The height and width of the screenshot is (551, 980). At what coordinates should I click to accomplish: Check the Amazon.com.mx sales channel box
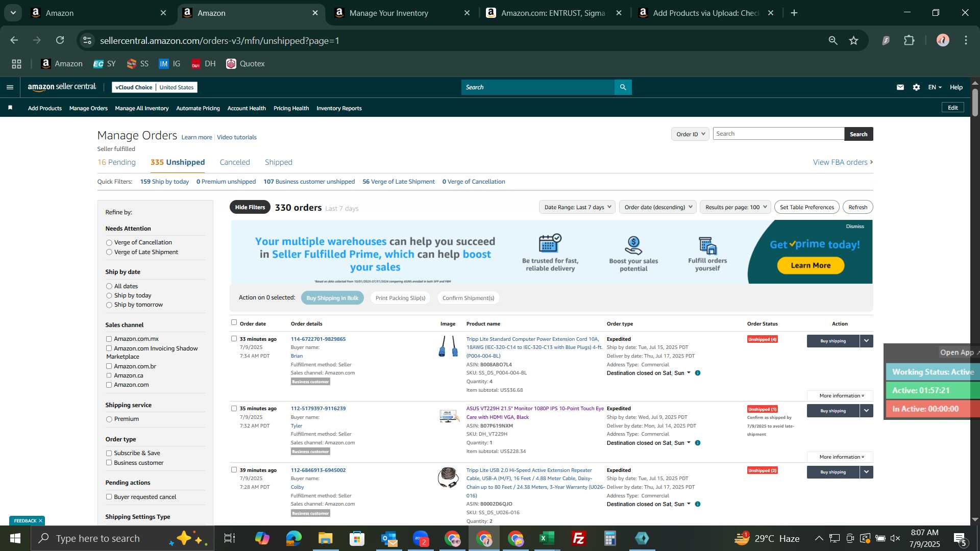(109, 339)
